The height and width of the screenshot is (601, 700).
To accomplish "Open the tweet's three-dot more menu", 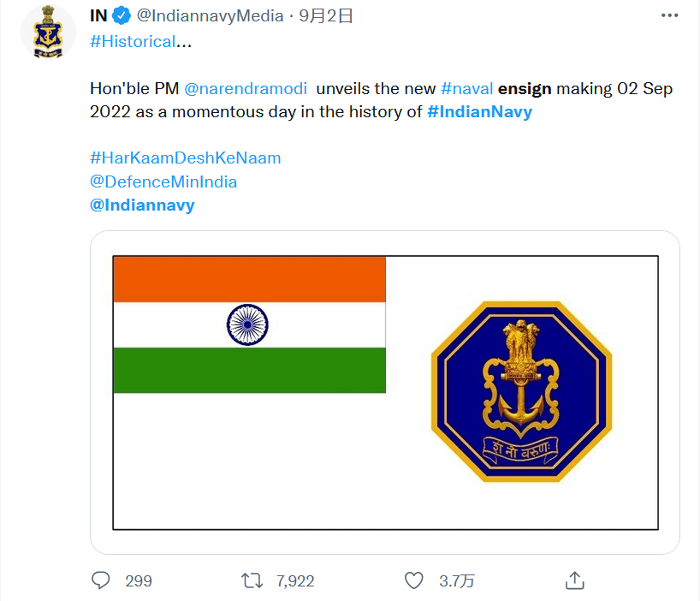I will [671, 16].
